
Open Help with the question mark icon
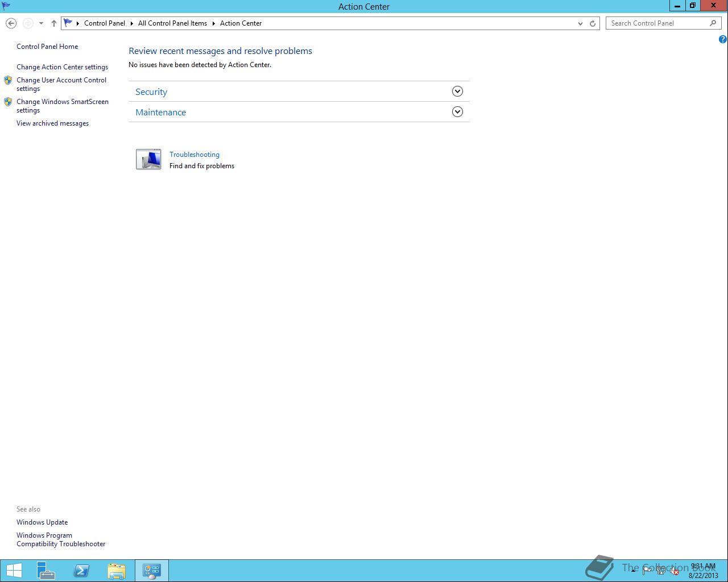[722, 39]
